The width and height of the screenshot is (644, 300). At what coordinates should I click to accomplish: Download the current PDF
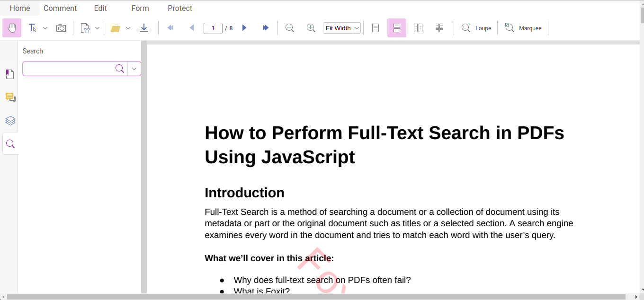(x=144, y=28)
